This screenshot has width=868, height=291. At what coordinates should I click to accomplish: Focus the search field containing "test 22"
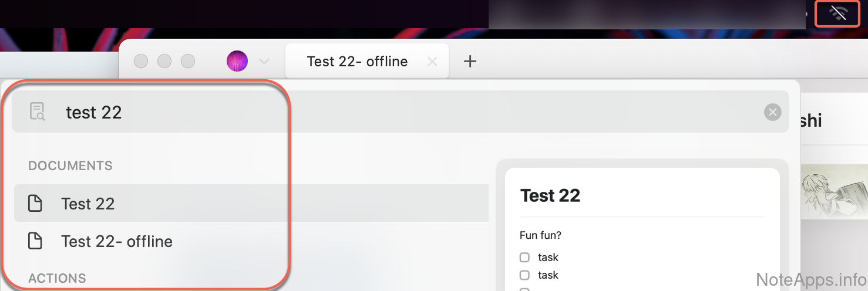(x=352, y=112)
